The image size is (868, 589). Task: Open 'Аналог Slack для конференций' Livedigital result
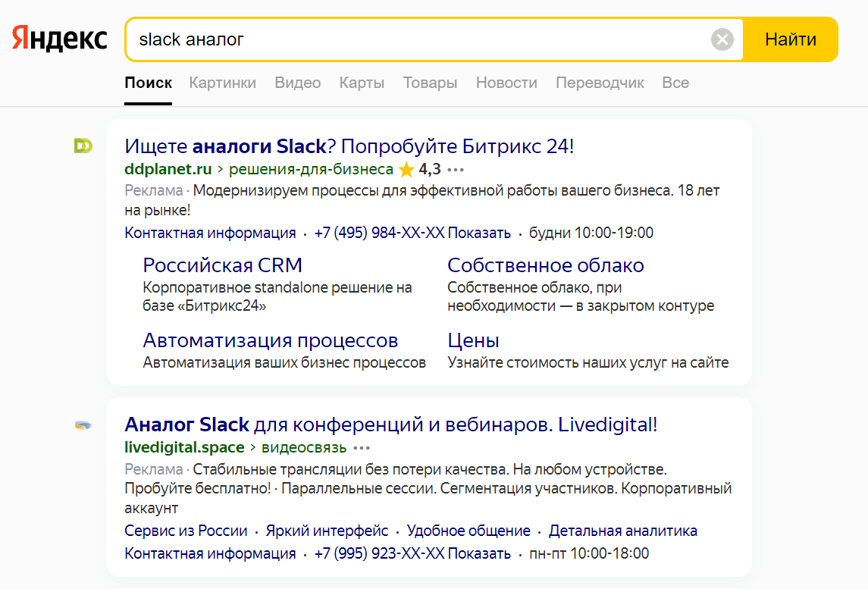pos(390,425)
